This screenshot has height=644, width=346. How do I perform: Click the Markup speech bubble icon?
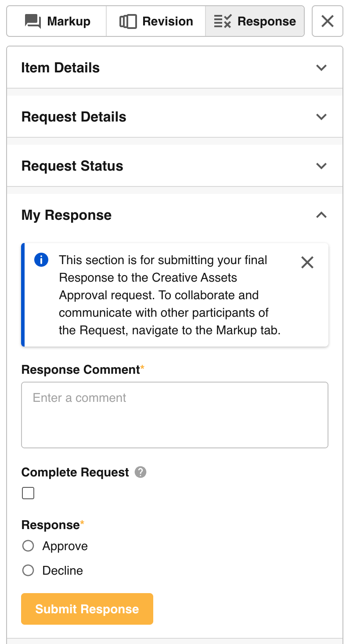point(33,21)
